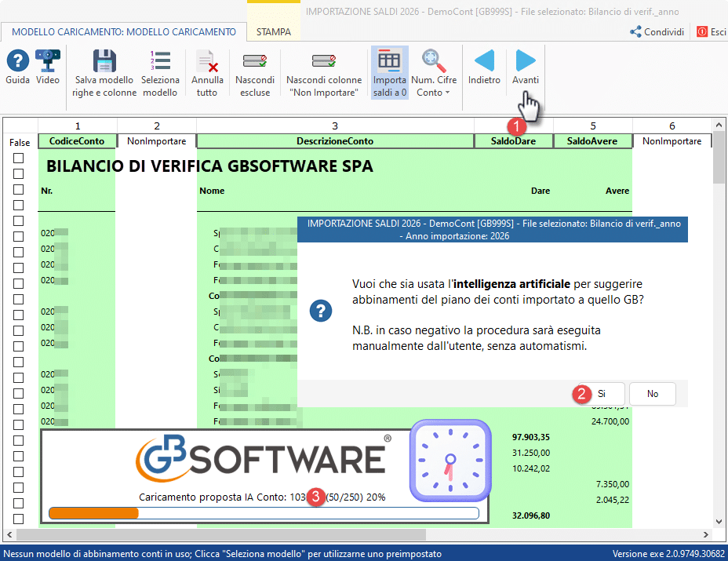This screenshot has width=728, height=561.
Task: Tick checkbox on the 24.700,00 row
Action: pyautogui.click(x=18, y=424)
